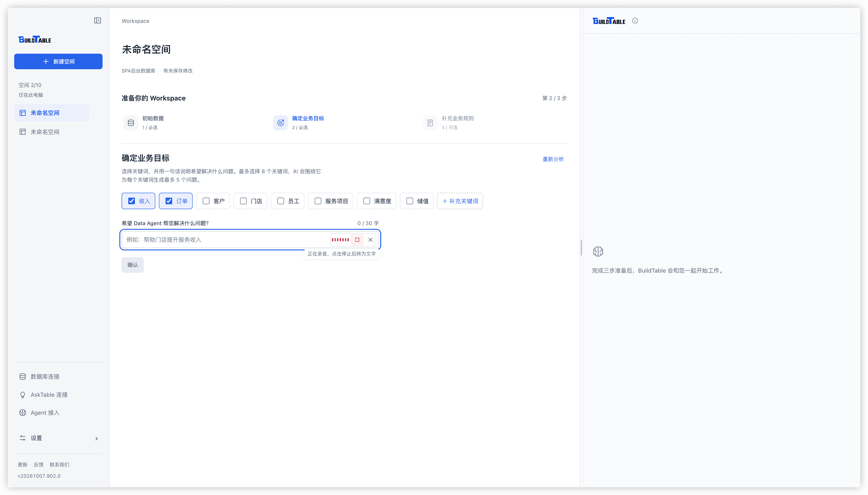Image resolution: width=868 pixels, height=495 pixels.
Task: Click the 确认 button
Action: click(133, 265)
